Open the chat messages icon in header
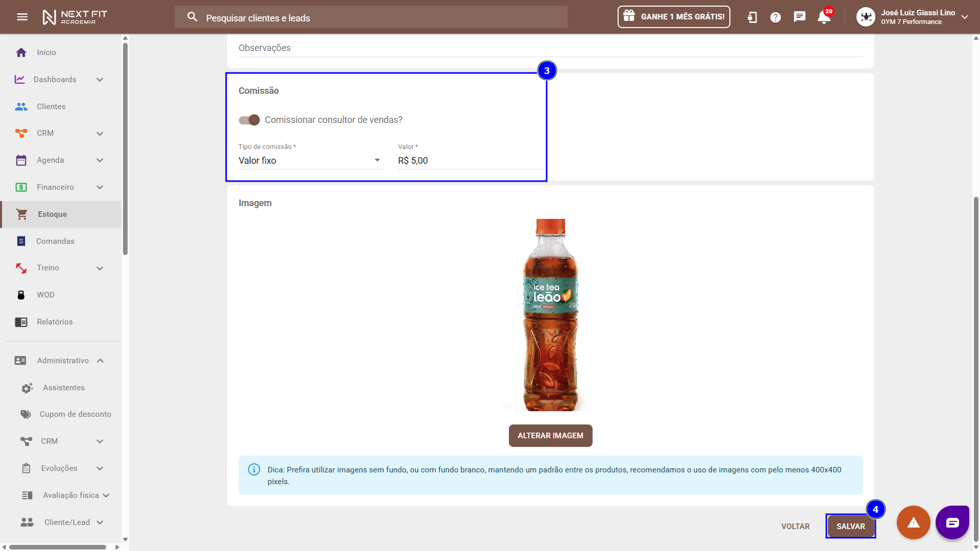The width and height of the screenshot is (980, 551). (x=799, y=17)
